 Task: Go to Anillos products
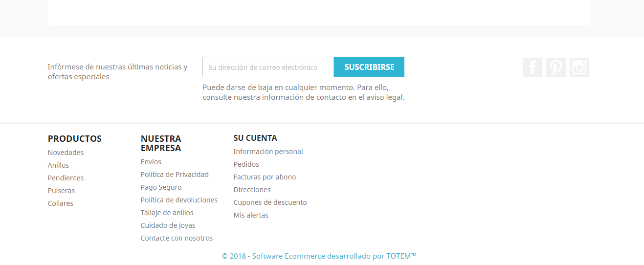58,165
